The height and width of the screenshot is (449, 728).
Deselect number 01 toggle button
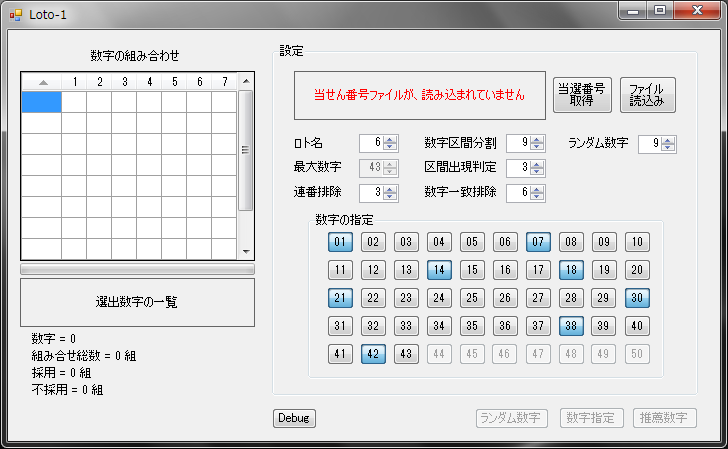(340, 242)
